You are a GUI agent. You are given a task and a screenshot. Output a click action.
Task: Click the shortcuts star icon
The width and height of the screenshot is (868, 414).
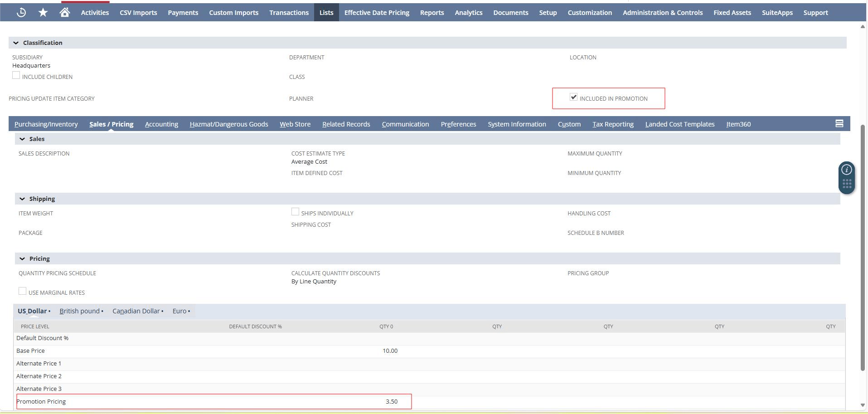[43, 13]
